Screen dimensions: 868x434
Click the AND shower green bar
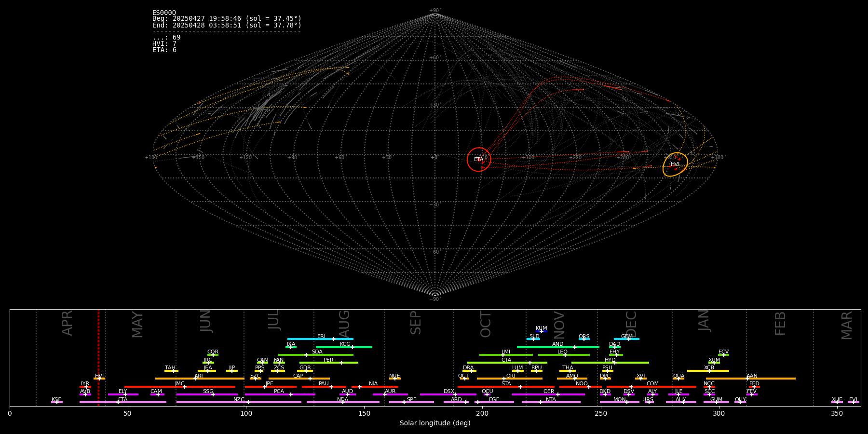point(558,347)
